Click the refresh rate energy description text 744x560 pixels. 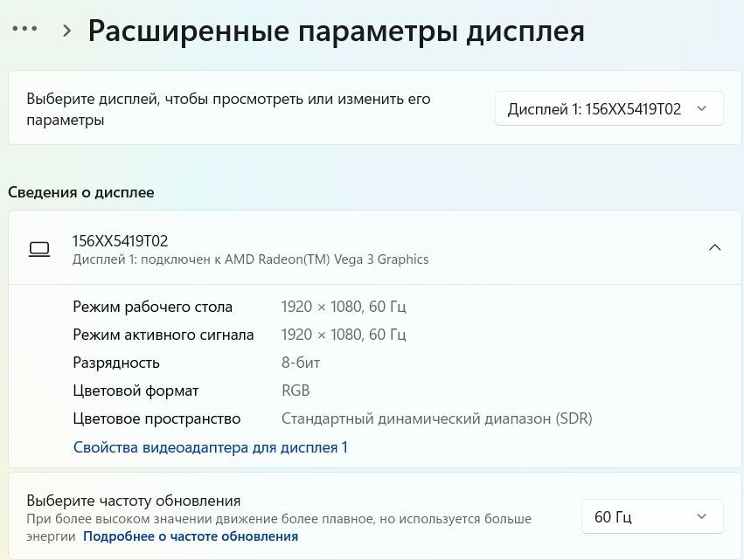pos(279,519)
